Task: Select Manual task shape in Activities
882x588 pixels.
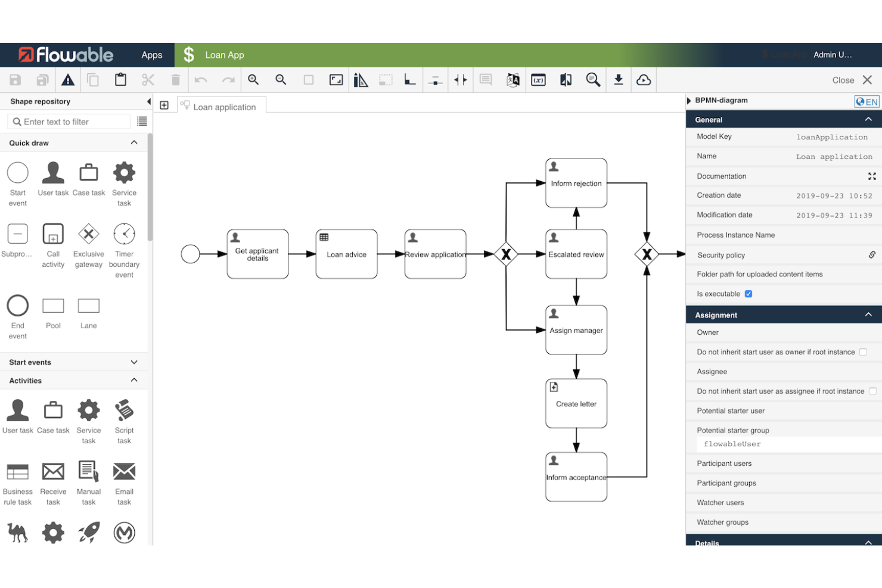Action: (88, 483)
